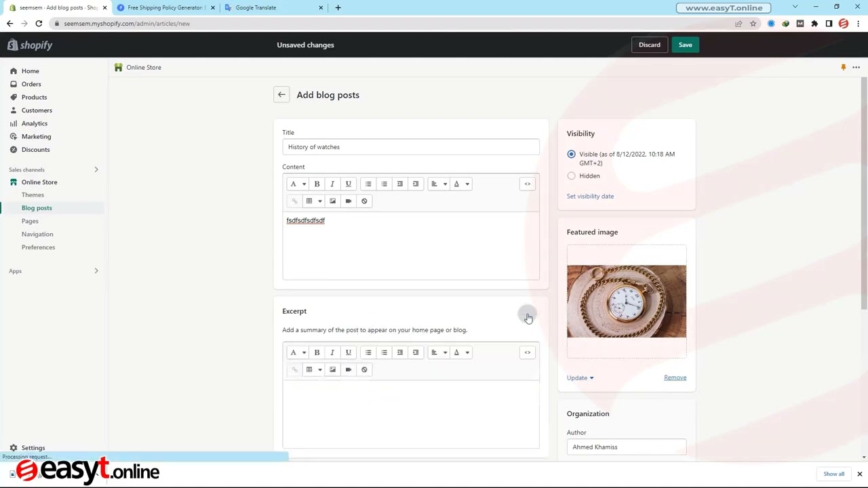Go back using the arrow beside Add blog posts

pyautogui.click(x=281, y=95)
